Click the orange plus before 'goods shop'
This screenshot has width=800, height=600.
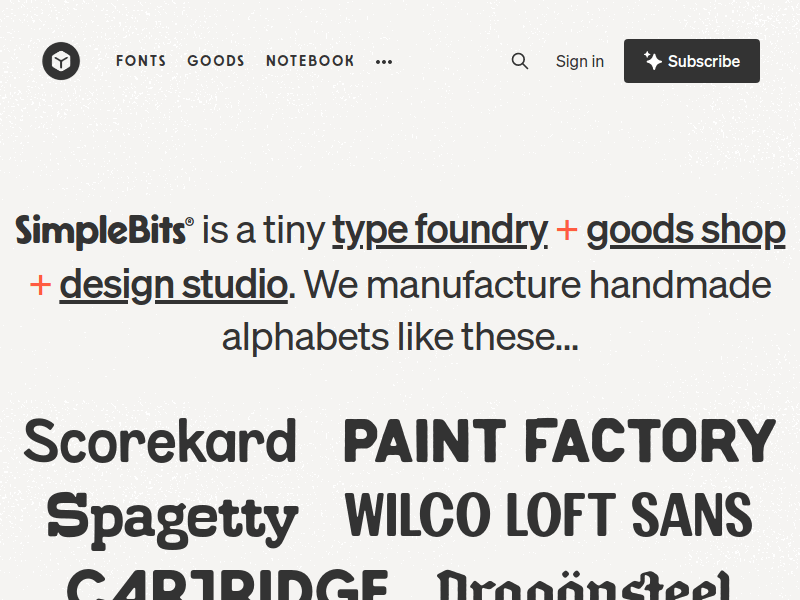(x=567, y=231)
